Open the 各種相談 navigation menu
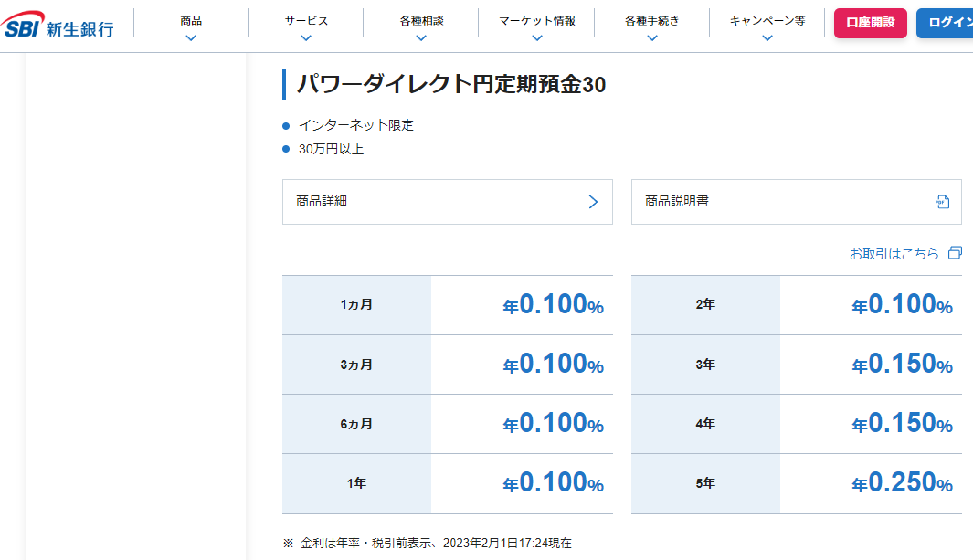This screenshot has width=973, height=560. coord(421,21)
